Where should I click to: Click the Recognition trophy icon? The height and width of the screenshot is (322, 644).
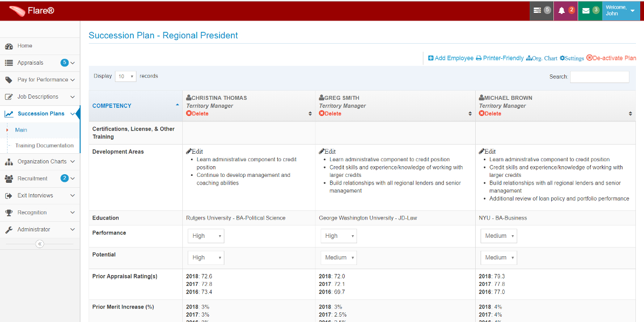(x=9, y=213)
